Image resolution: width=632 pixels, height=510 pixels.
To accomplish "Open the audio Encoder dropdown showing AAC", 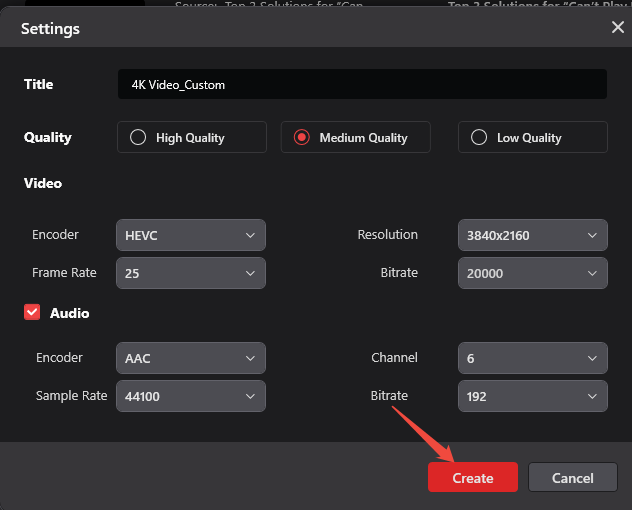I will pyautogui.click(x=191, y=358).
